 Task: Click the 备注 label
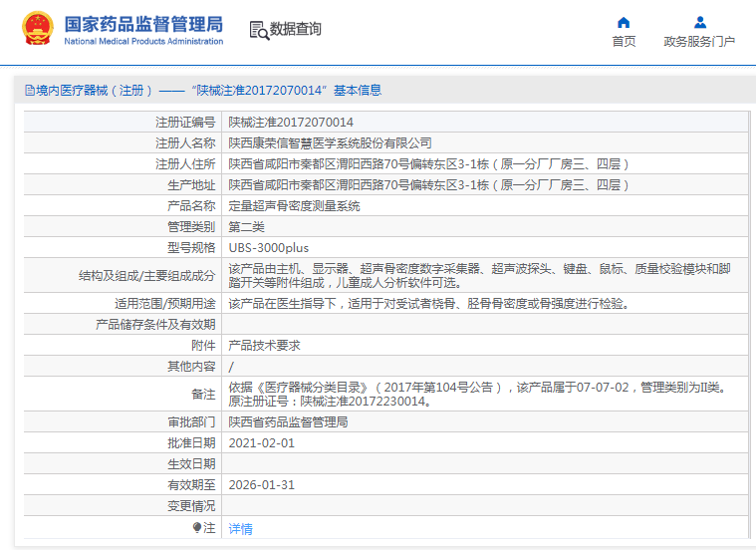(203, 395)
